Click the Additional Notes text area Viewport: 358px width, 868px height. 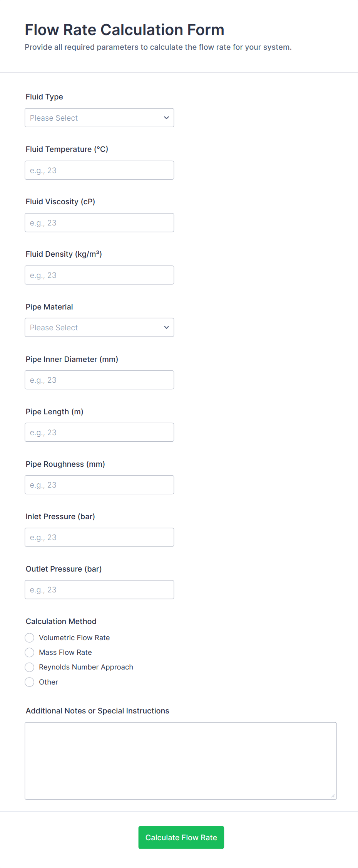click(181, 761)
